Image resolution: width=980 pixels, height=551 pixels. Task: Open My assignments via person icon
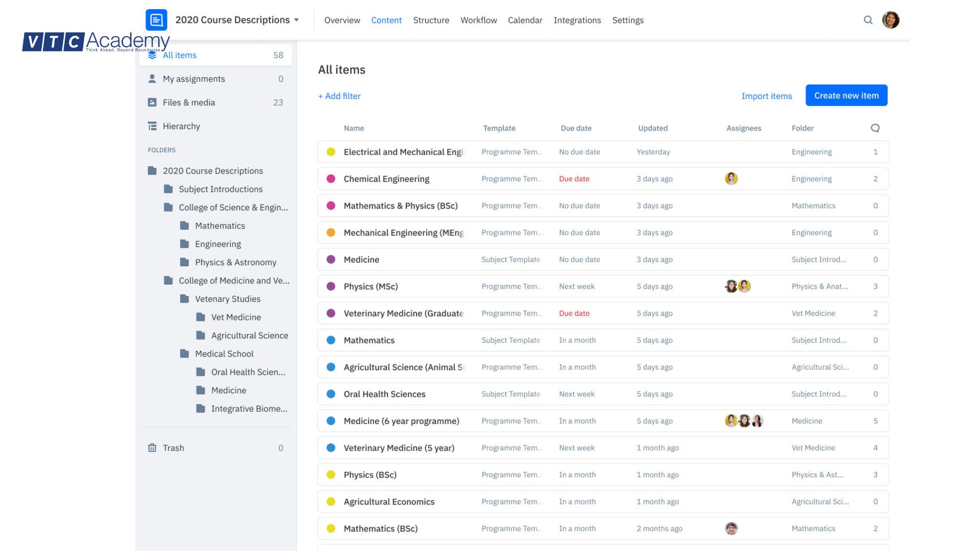click(x=152, y=79)
